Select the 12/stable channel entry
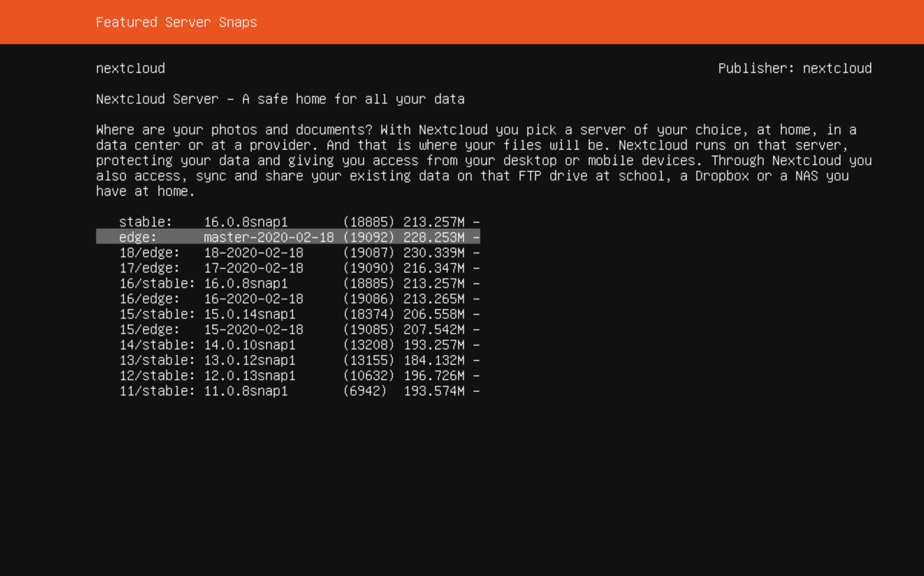Screen dimensions: 924x576 click(288, 375)
